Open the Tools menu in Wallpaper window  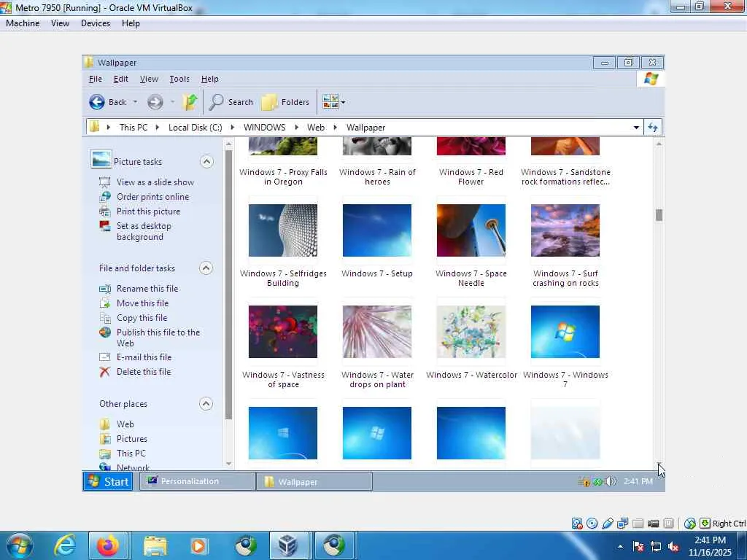click(x=179, y=79)
